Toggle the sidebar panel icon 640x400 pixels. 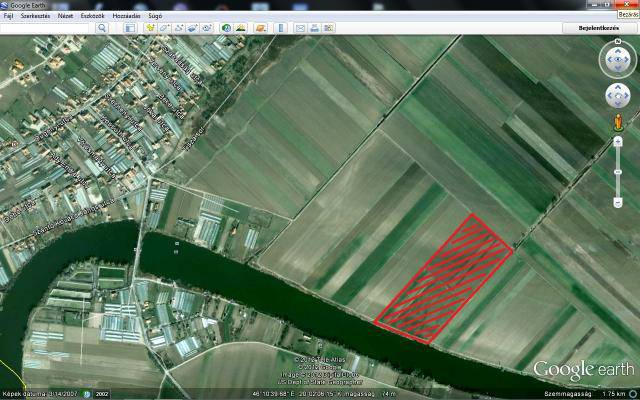point(129,28)
